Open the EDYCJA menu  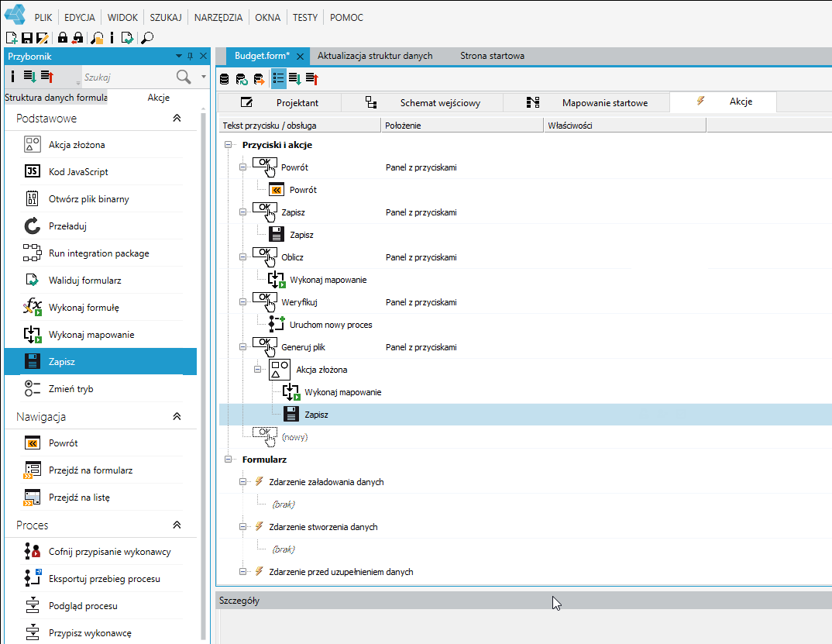[x=80, y=18]
